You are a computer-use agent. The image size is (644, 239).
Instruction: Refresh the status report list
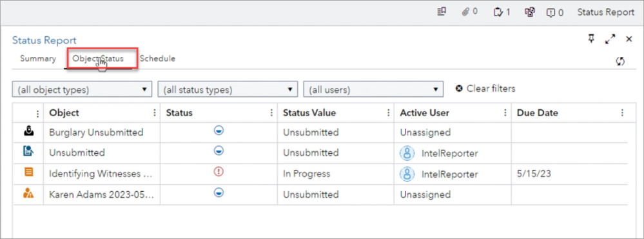tap(620, 61)
